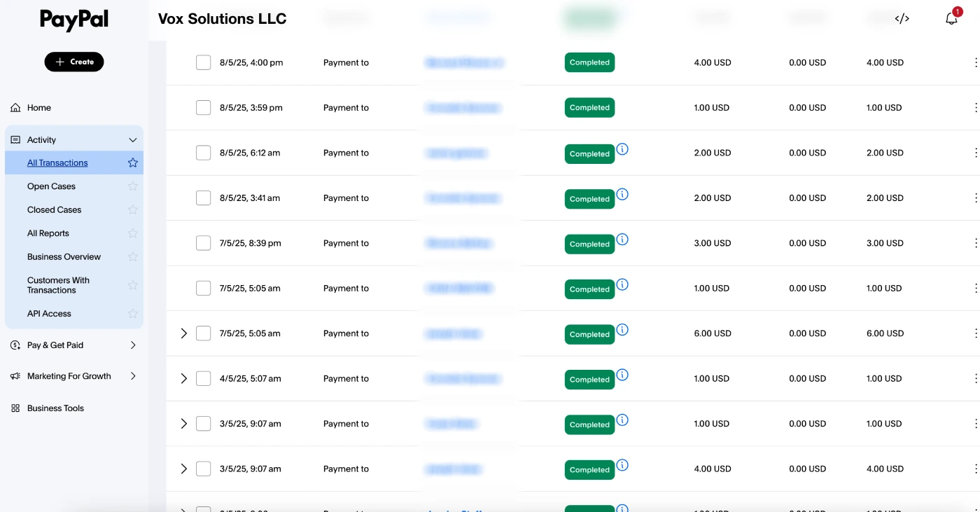The height and width of the screenshot is (512, 980).
Task: Click the info icon beside the 7/5/25 8:39 pm transaction
Action: click(x=623, y=238)
